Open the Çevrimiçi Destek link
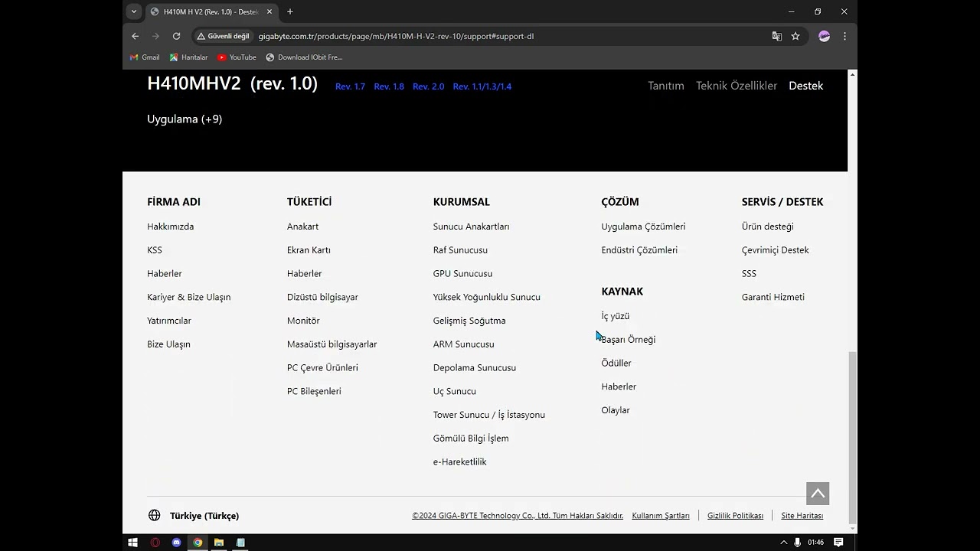The height and width of the screenshot is (551, 980). (776, 250)
